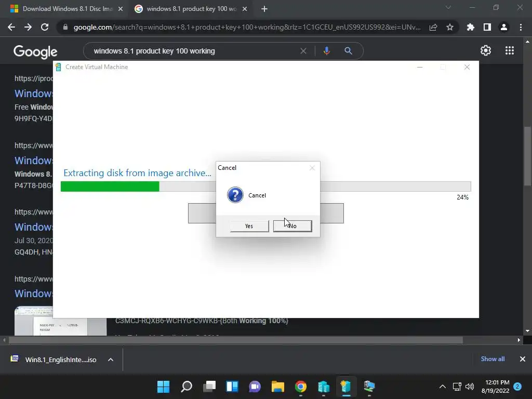This screenshot has width=532, height=399.
Task: Click the blue question mark icon in dialog
Action: (235, 195)
